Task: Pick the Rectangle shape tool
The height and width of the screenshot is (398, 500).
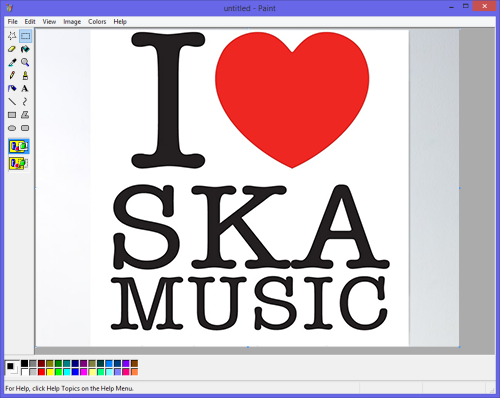Action: coord(12,115)
